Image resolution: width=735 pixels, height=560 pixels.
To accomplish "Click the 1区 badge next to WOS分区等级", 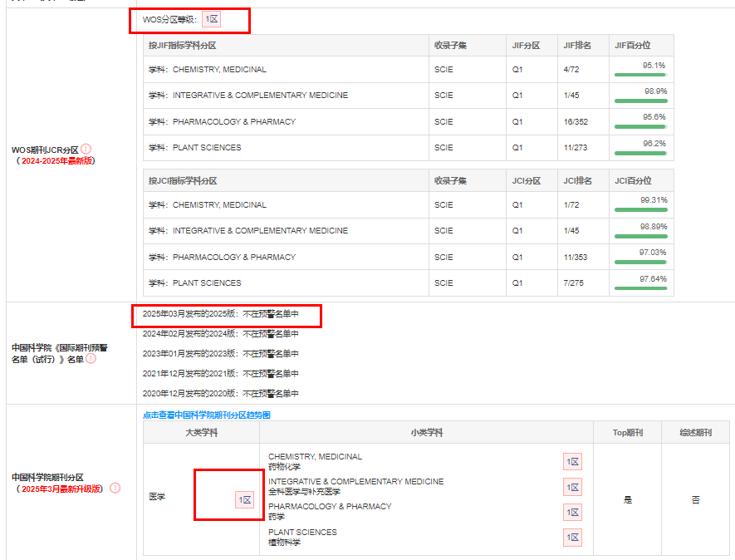I will [x=213, y=19].
